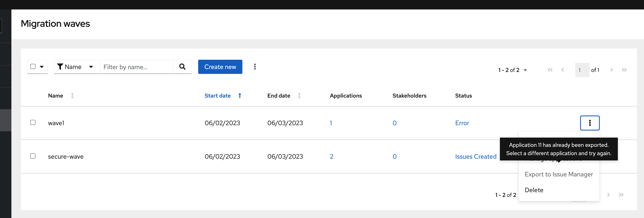Jump to the first page with double-chevron icon

[550, 70]
